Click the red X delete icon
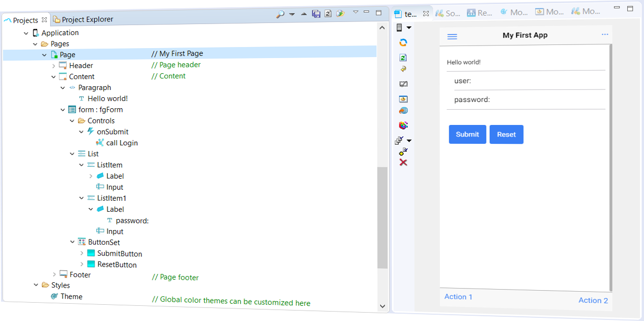The height and width of the screenshot is (321, 644). tap(403, 163)
